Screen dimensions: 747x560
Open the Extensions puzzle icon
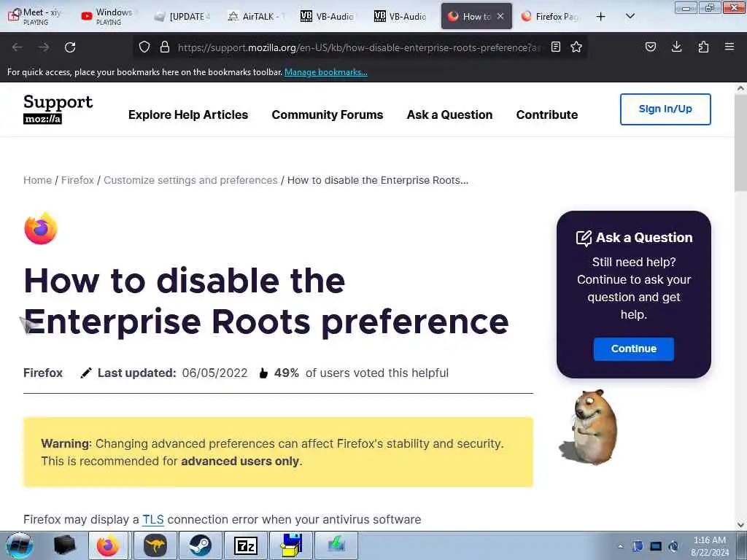pos(703,47)
